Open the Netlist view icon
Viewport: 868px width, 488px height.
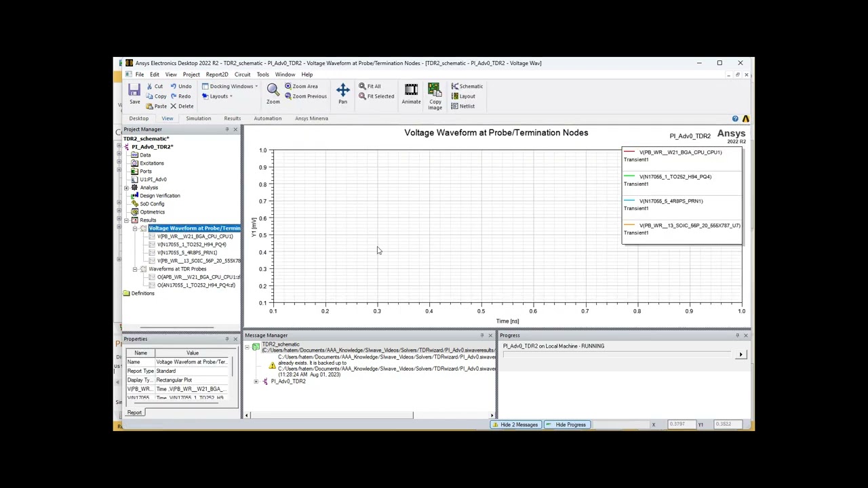tap(454, 106)
